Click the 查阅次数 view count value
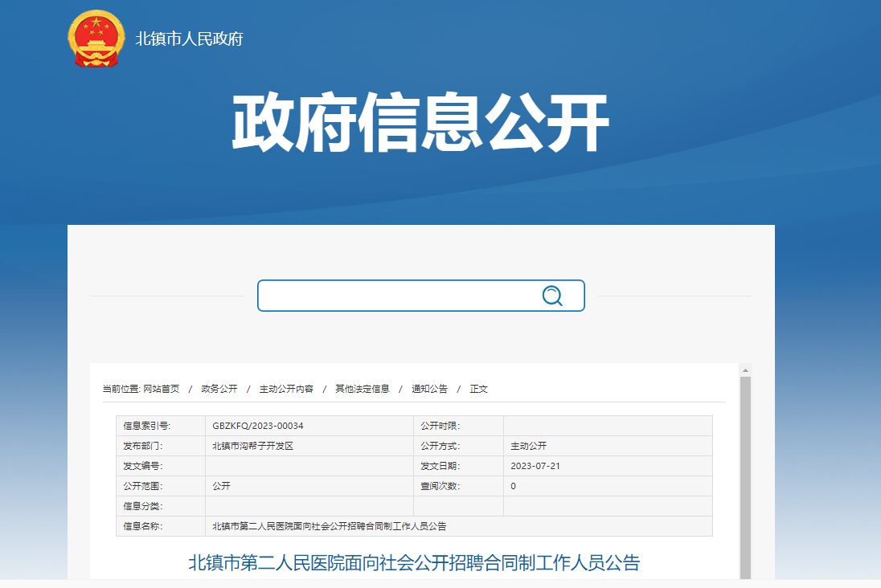Viewport: 881px width, 588px height. tap(514, 486)
